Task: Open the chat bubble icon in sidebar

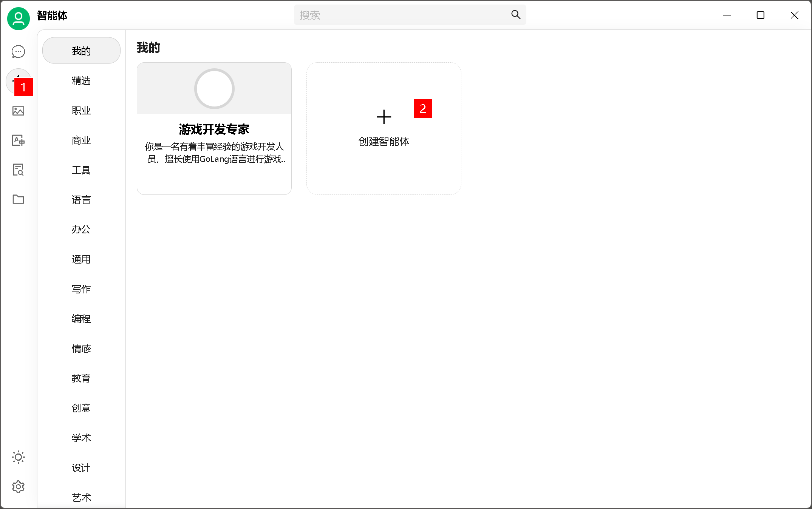Action: (x=18, y=52)
